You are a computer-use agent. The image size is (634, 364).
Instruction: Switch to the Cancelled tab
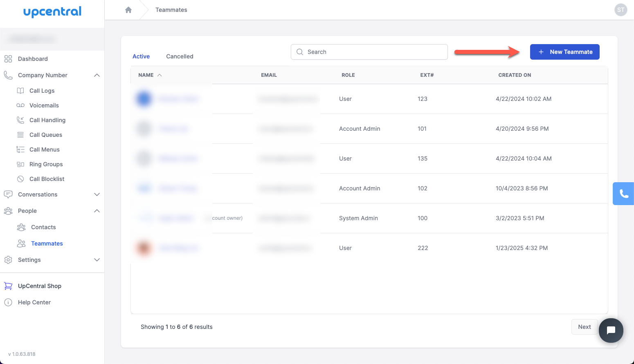click(x=180, y=56)
